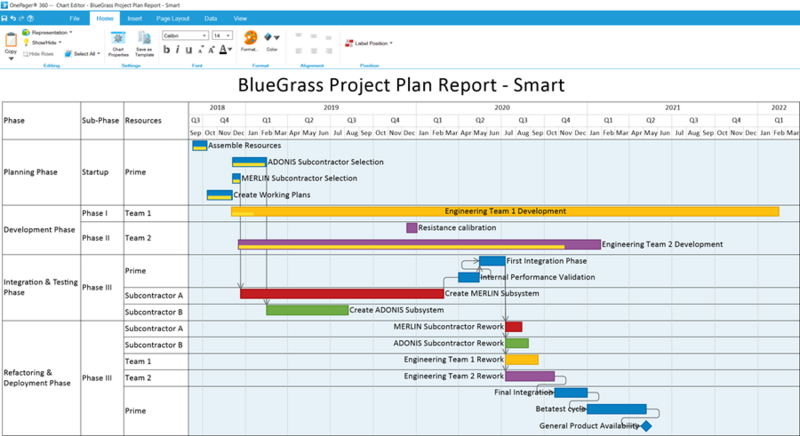This screenshot has width=800, height=436.
Task: Click the Save icon in quick access toolbar
Action: (5, 18)
